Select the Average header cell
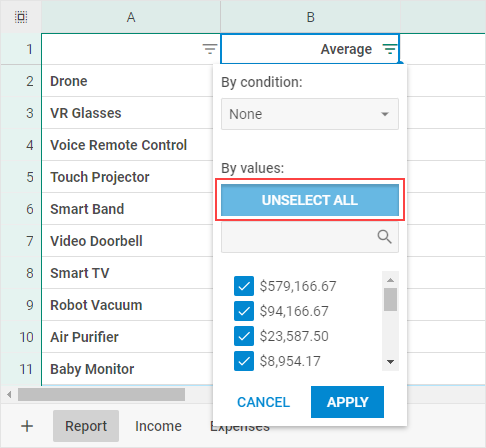The image size is (486, 448). pos(310,49)
